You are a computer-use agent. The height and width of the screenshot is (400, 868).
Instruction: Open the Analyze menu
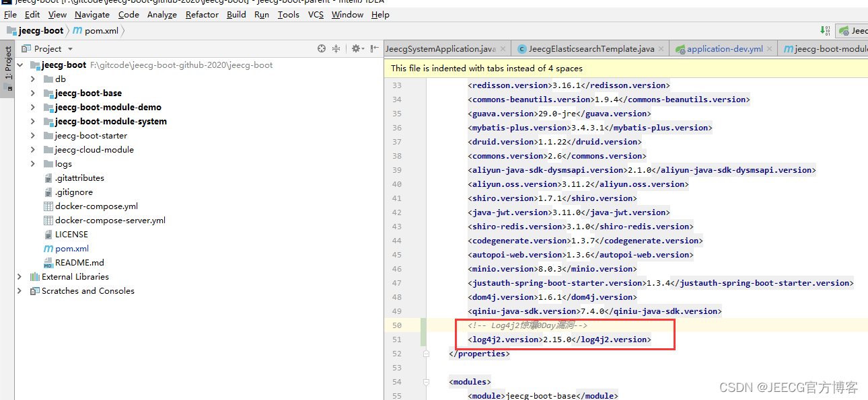[x=161, y=14]
